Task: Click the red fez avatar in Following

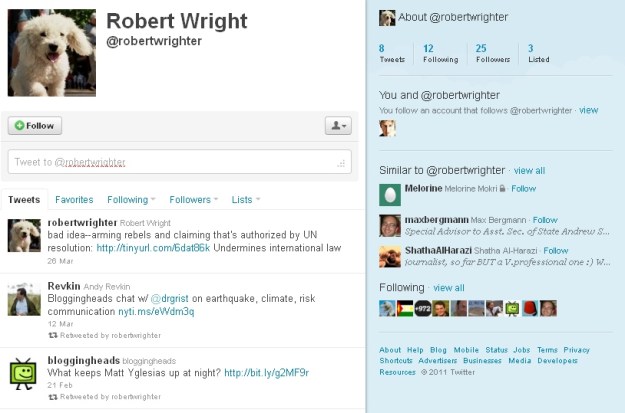Action: tap(530, 308)
